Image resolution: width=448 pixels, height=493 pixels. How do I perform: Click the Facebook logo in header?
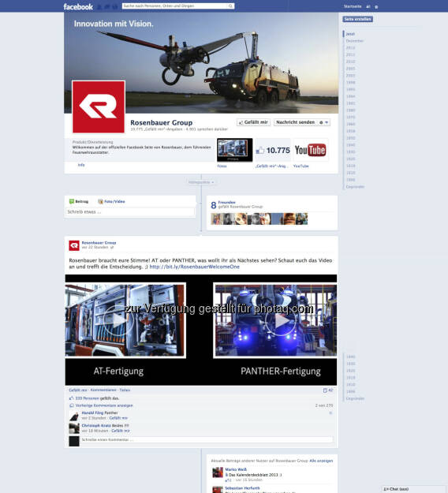[78, 6]
